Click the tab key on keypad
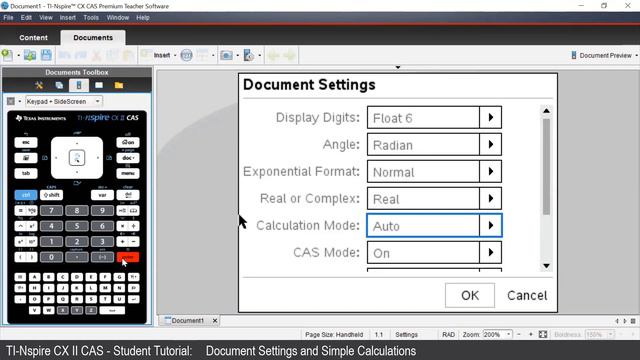 tap(26, 173)
